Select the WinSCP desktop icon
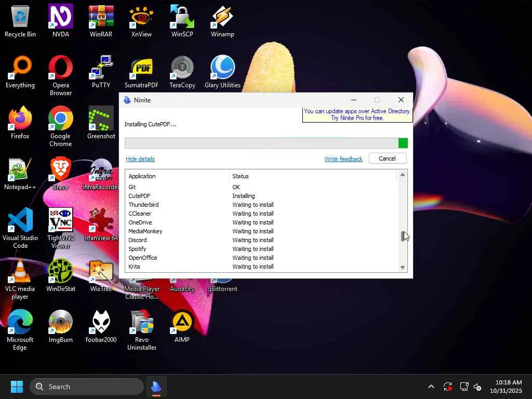The width and height of the screenshot is (532, 399). tap(182, 21)
